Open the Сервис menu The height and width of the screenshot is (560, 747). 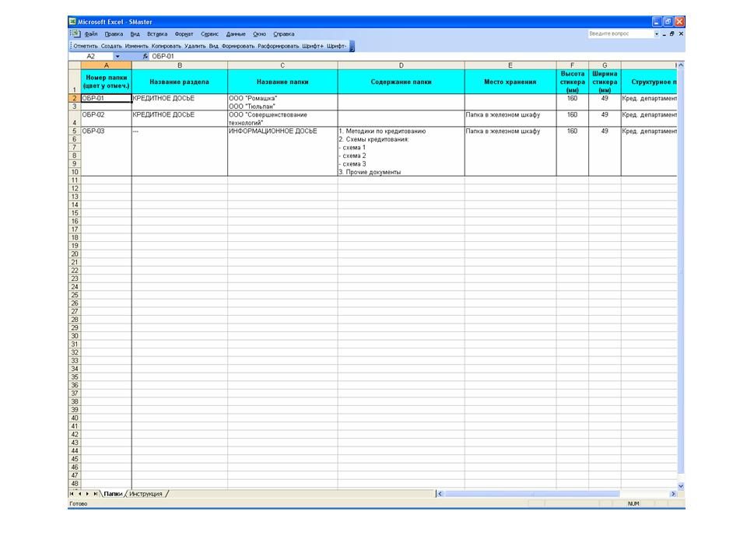(209, 34)
